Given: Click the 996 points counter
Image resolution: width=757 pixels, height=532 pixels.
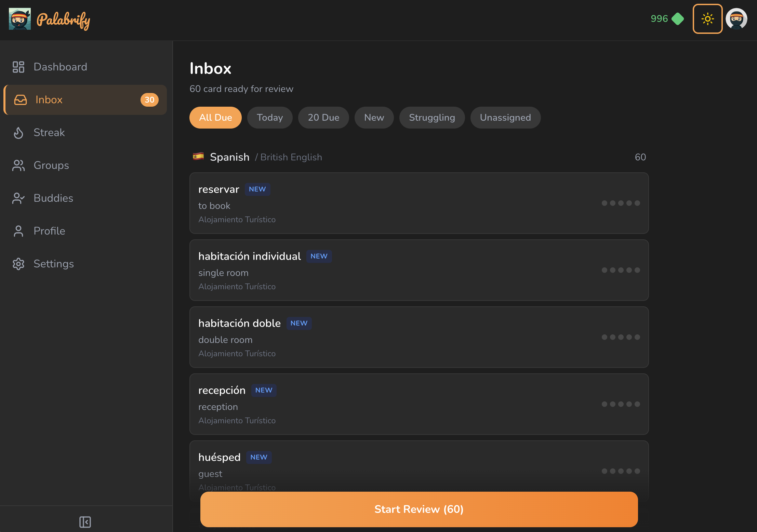Looking at the screenshot, I should 659,19.
